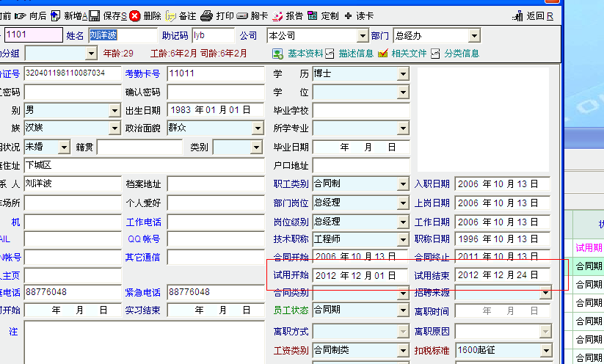The width and height of the screenshot is (604, 364).
Task: Expand the 部门 department dropdown
Action: (x=473, y=36)
